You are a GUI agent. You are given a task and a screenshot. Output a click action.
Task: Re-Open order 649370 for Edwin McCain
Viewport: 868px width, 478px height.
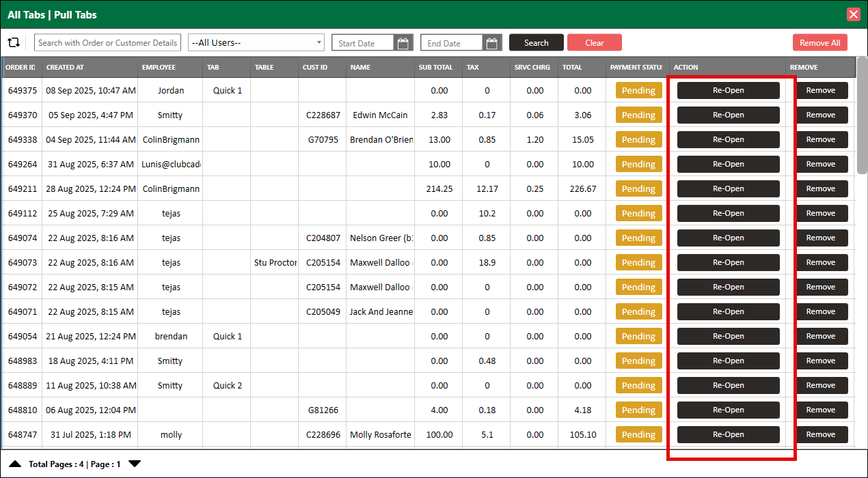coord(729,115)
